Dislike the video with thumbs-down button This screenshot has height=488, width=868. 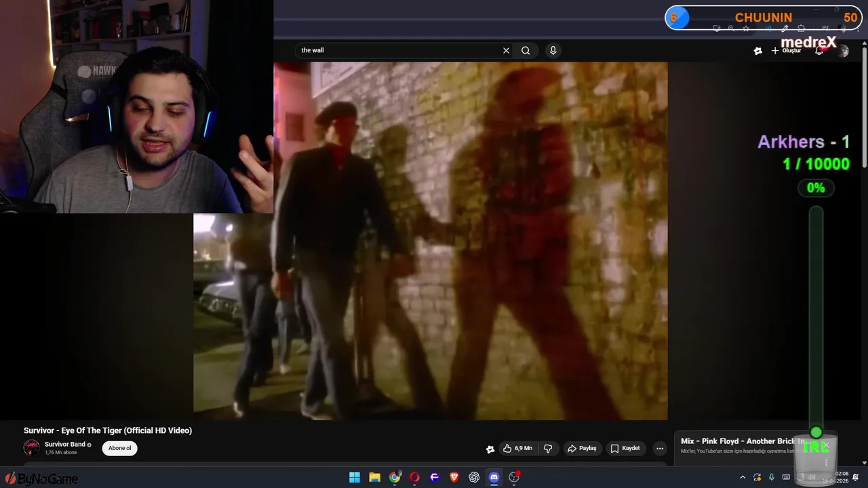coord(548,448)
